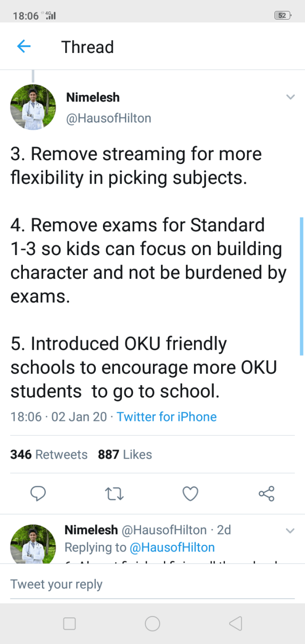305x644 pixels.
Task: Like the tweet with the heart icon
Action: [190, 493]
